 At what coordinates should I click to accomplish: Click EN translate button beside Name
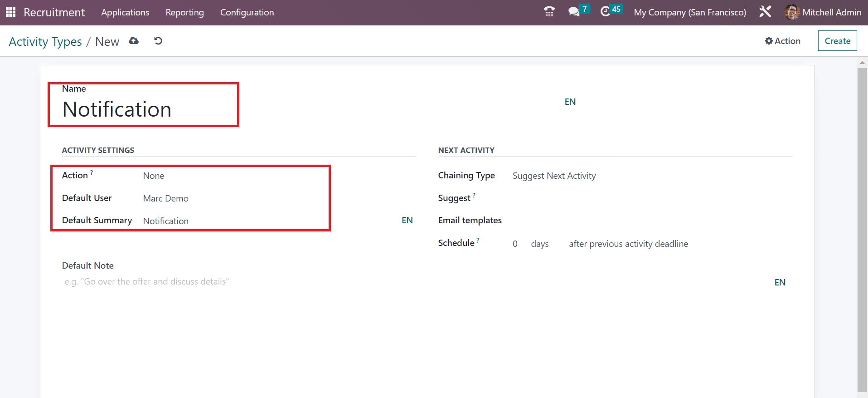point(570,102)
